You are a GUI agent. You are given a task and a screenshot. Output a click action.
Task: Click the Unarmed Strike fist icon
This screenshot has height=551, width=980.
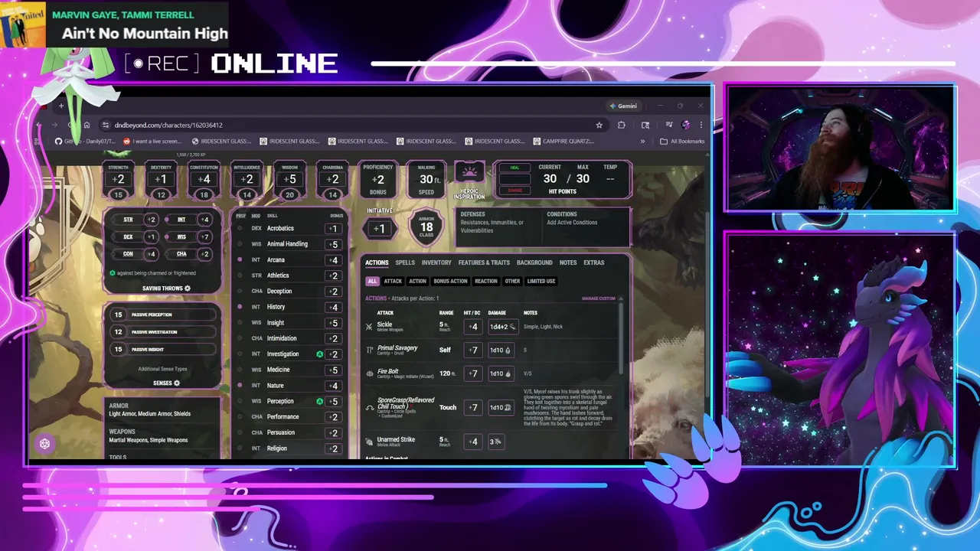[369, 442]
